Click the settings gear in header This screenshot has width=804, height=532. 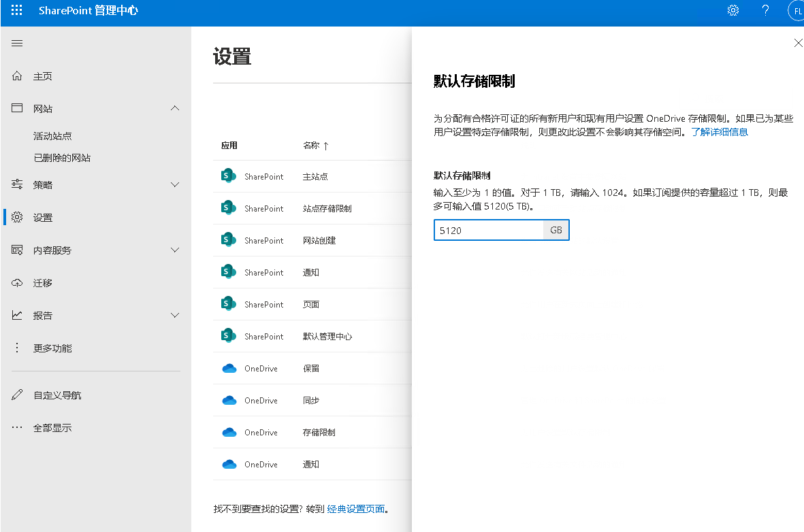(733, 11)
